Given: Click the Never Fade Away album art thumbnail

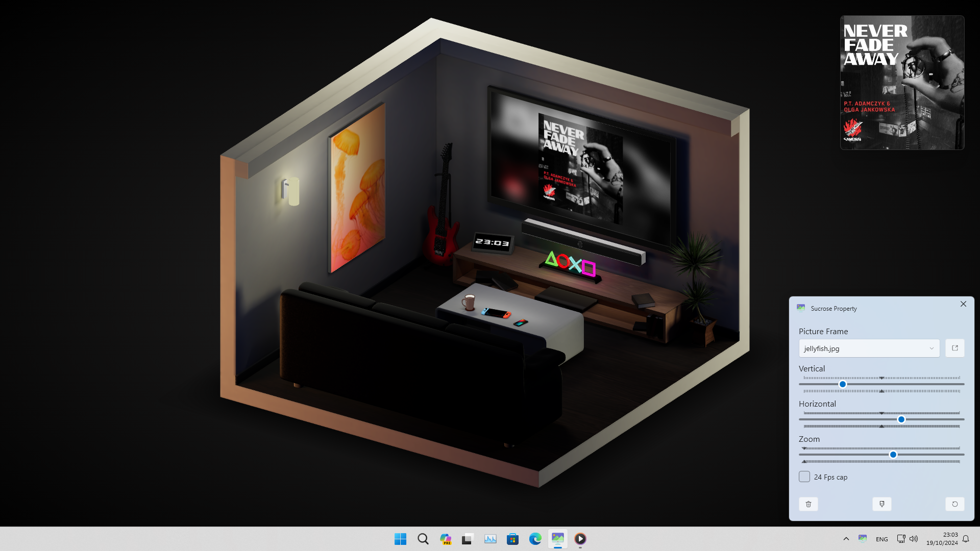Looking at the screenshot, I should tap(902, 83).
